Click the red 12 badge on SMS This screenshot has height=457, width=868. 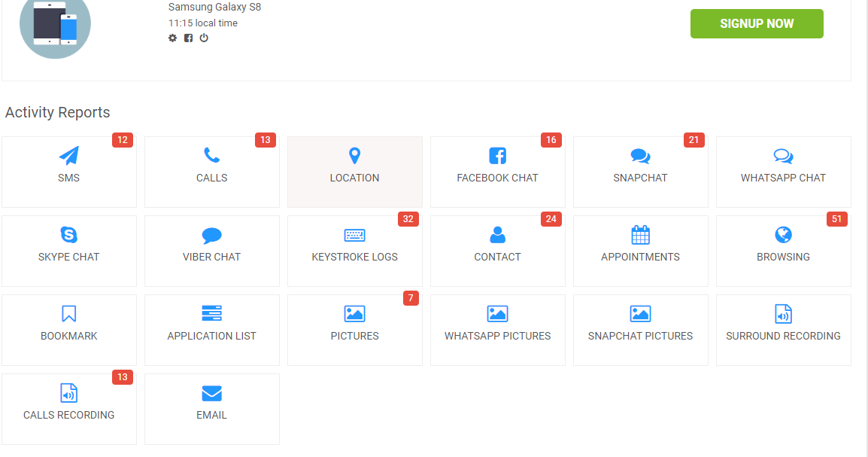pos(123,140)
